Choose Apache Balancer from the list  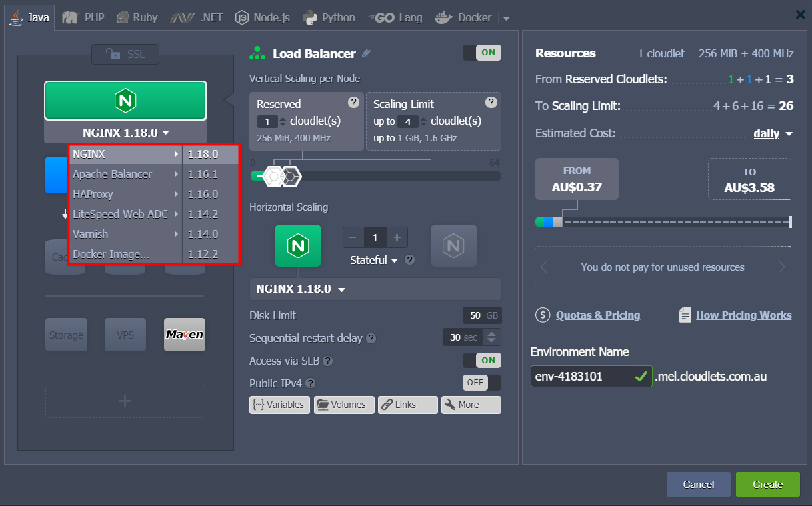click(125, 174)
